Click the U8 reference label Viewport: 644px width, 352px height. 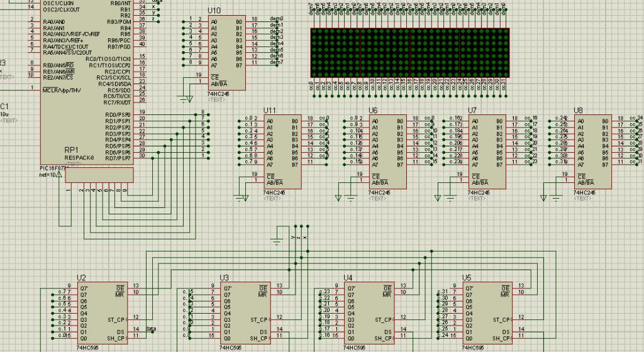(x=578, y=111)
